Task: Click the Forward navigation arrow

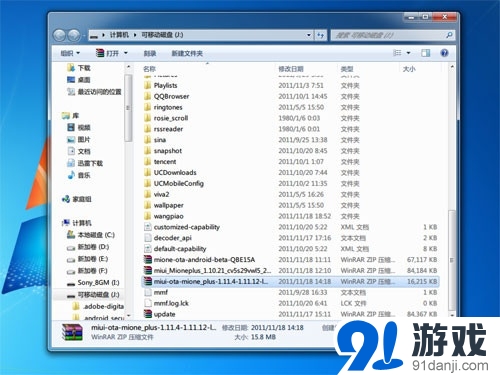Action: click(74, 35)
